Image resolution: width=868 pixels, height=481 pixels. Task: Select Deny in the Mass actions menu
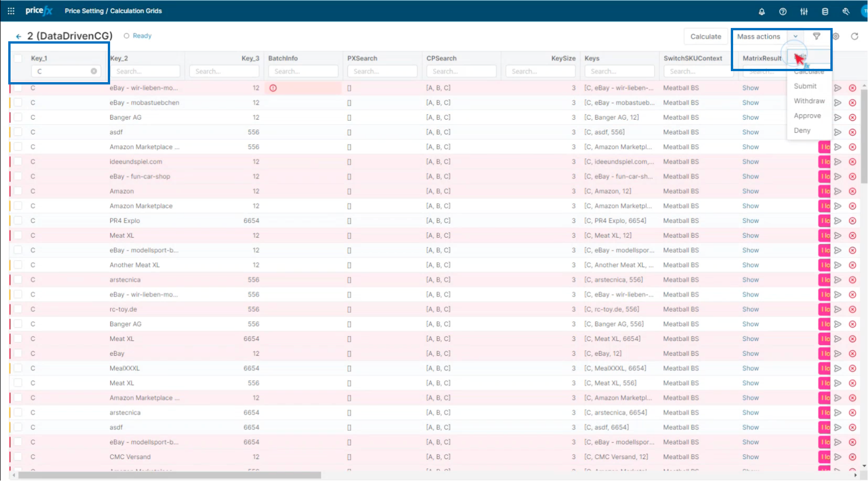(802, 130)
